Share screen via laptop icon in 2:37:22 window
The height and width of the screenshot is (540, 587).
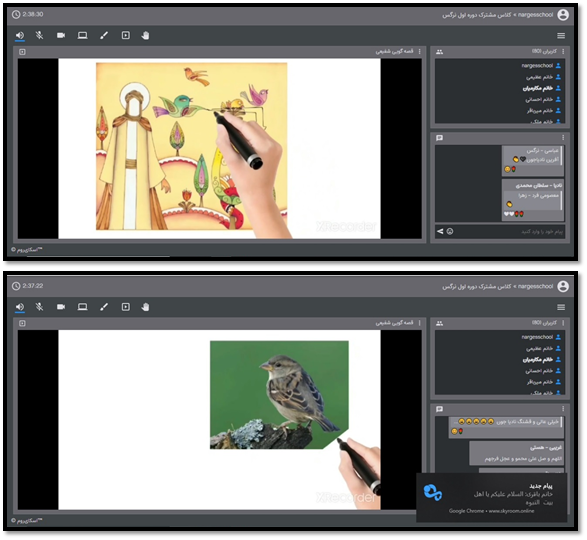point(82,307)
